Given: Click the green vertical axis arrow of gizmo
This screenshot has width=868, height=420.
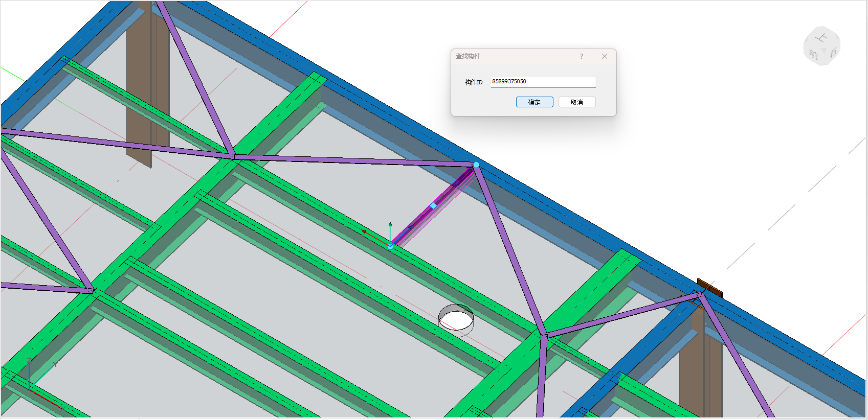Looking at the screenshot, I should (x=390, y=225).
